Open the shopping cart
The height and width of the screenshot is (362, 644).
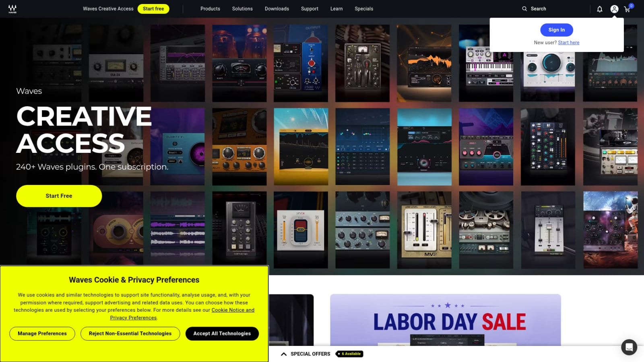pos(627,9)
